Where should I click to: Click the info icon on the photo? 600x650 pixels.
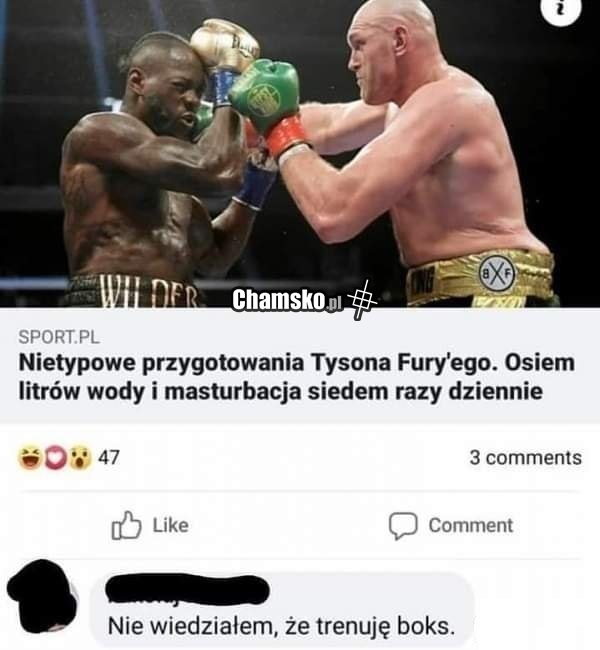[x=561, y=9]
